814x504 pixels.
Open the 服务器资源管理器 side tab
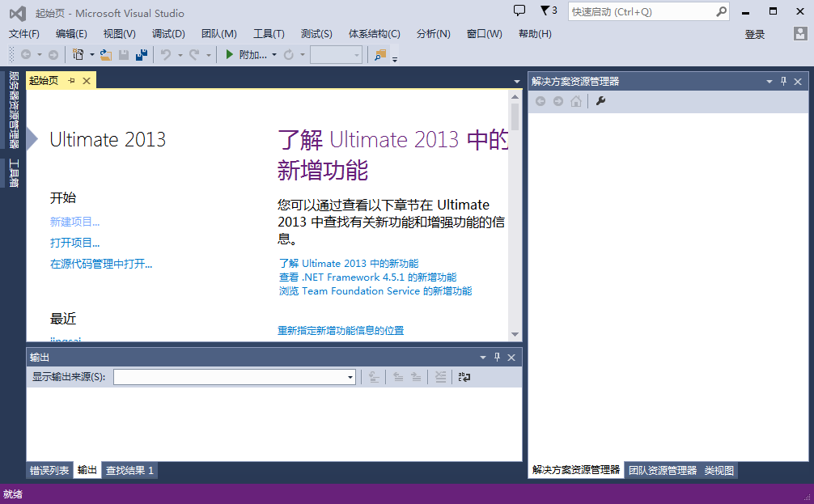pos(14,109)
